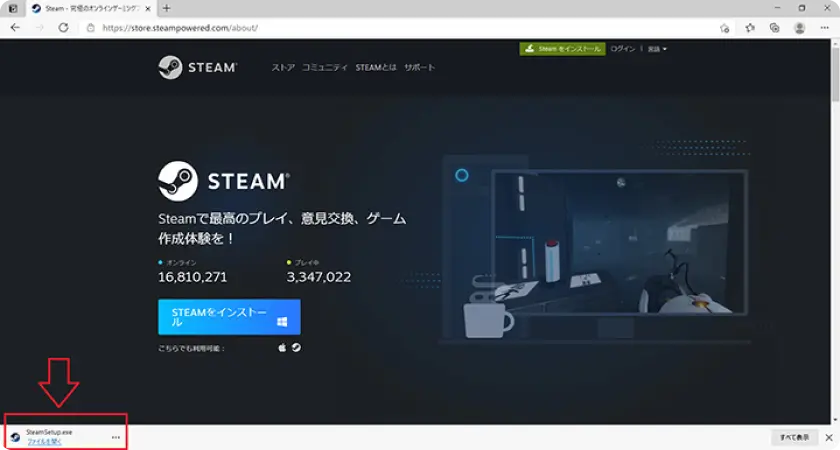The image size is (840, 450).
Task: Add this page to favorites star icon
Action: tap(724, 28)
